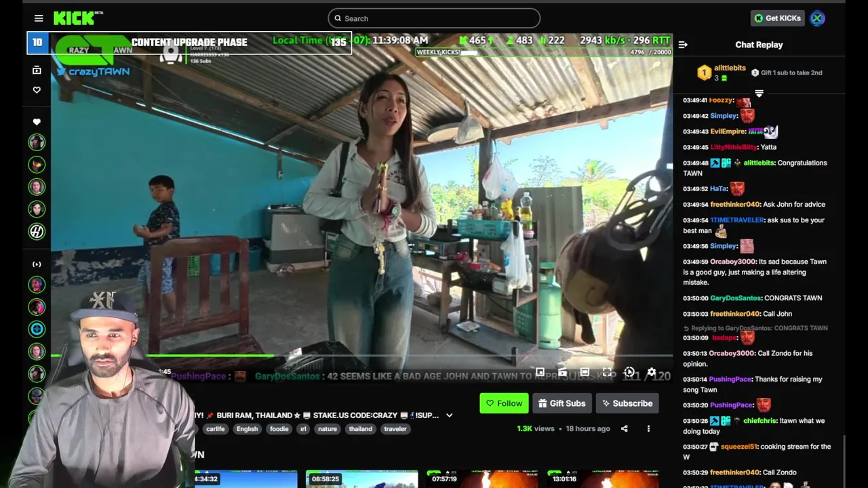Click username squeezel51 in chat

[x=738, y=447]
